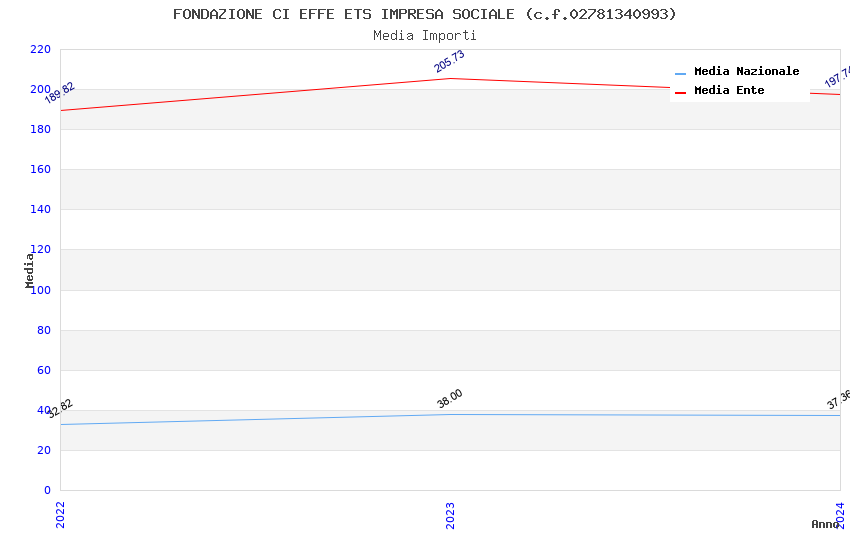This screenshot has width=850, height=550.
Task: Click the blue Media Nazionale legend swatch
Action: [680, 73]
